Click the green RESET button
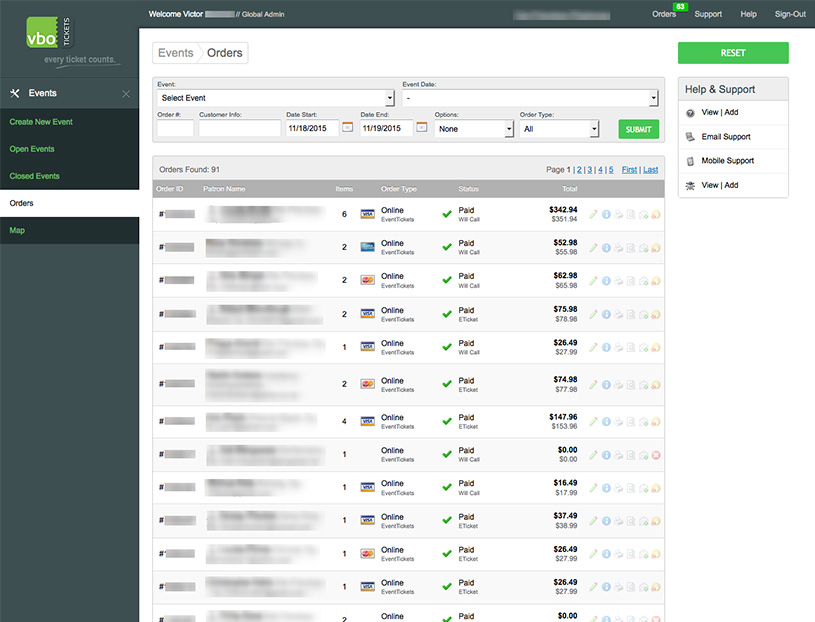This screenshot has width=815, height=622. tap(733, 53)
